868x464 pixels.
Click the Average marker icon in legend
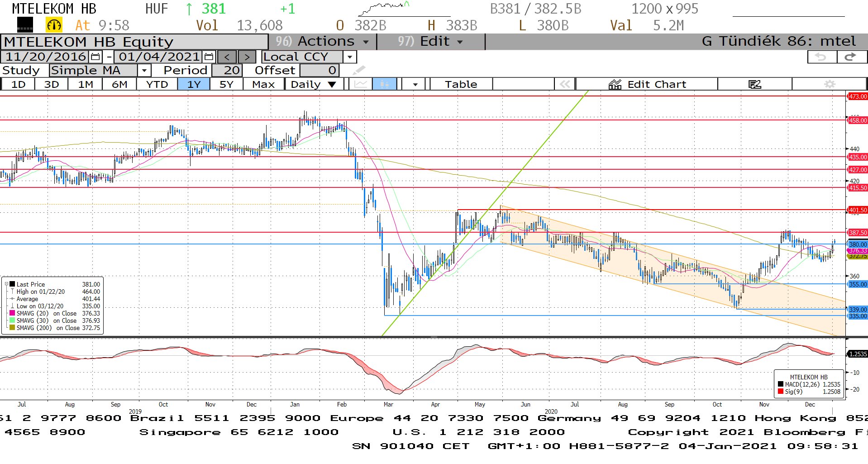[12, 299]
